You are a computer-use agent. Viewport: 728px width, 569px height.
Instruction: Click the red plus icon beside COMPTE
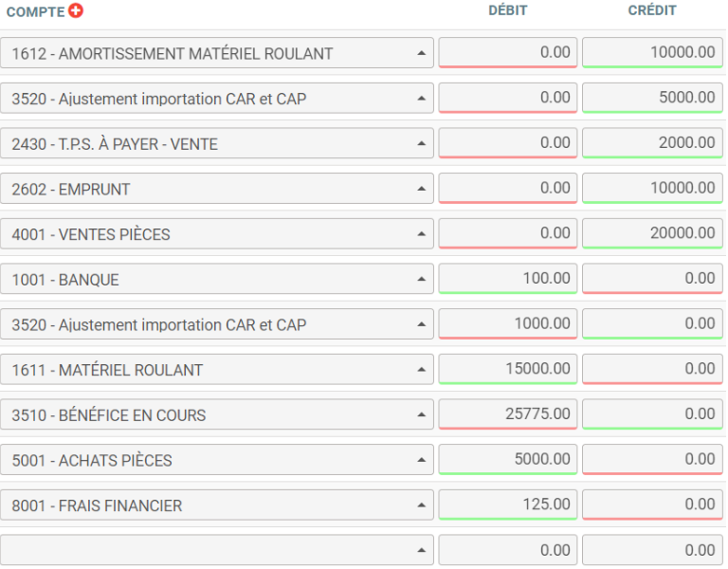[76, 11]
